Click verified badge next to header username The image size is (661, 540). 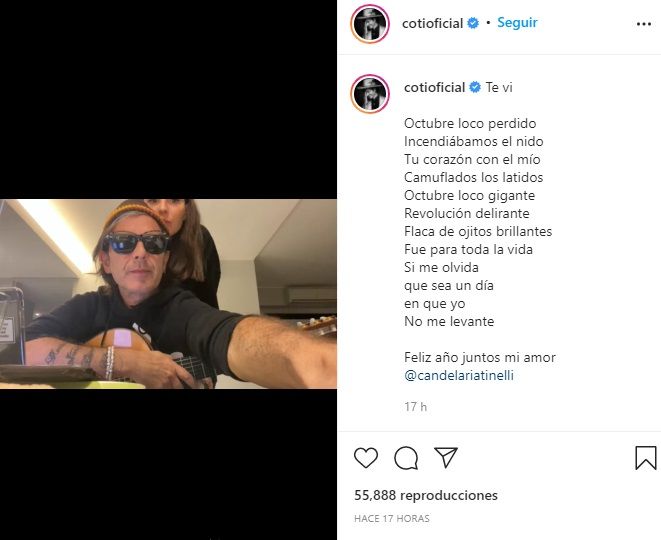tap(473, 23)
